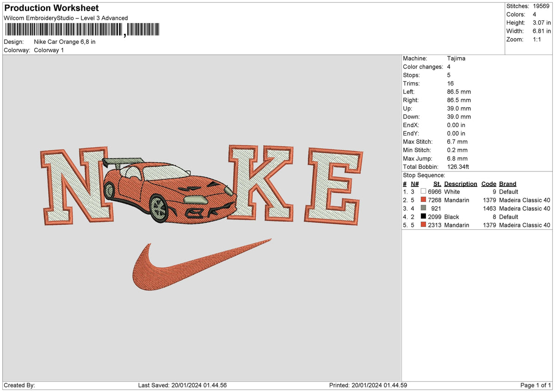Click the white thread color swatch
The image size is (555, 392).
(x=423, y=191)
